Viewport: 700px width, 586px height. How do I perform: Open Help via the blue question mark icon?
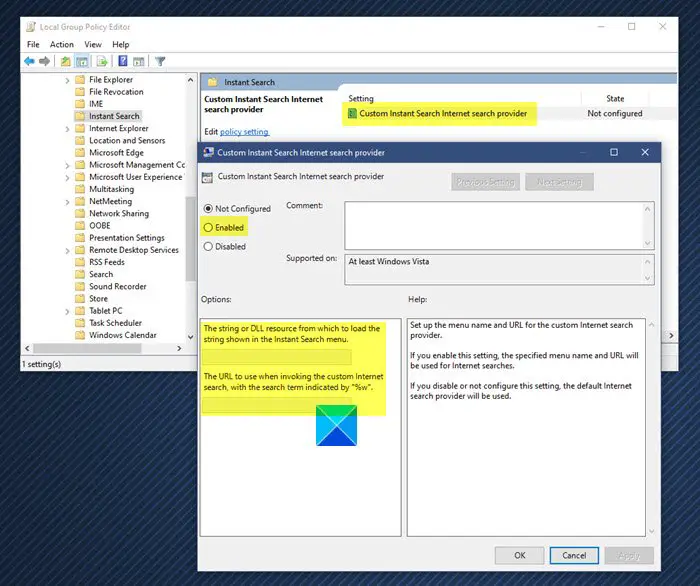pos(123,61)
